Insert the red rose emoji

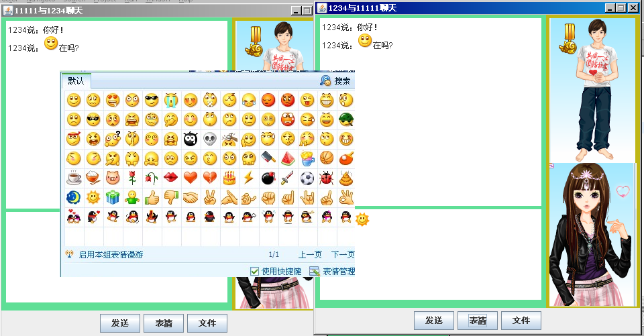click(x=132, y=178)
